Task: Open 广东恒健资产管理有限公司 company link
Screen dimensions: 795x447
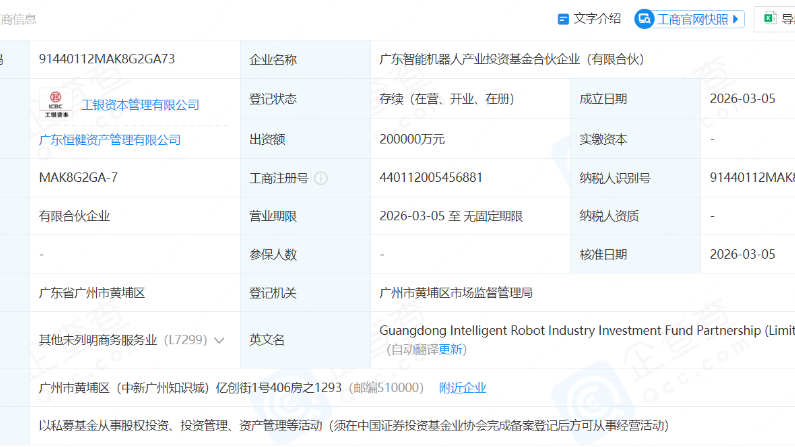Action: [x=110, y=140]
